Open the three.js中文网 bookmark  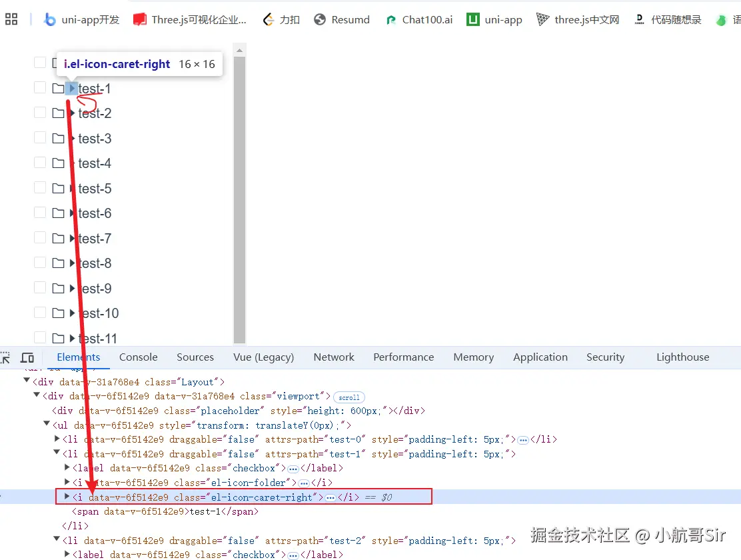coord(578,19)
